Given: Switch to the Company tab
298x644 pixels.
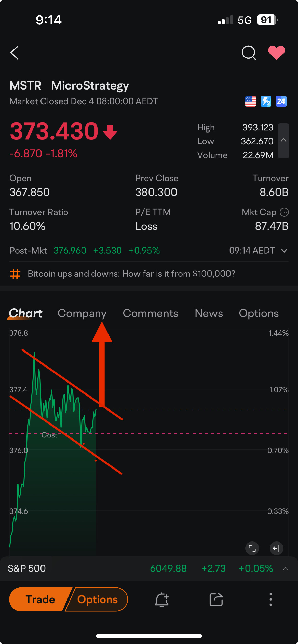Looking at the screenshot, I should tap(82, 313).
